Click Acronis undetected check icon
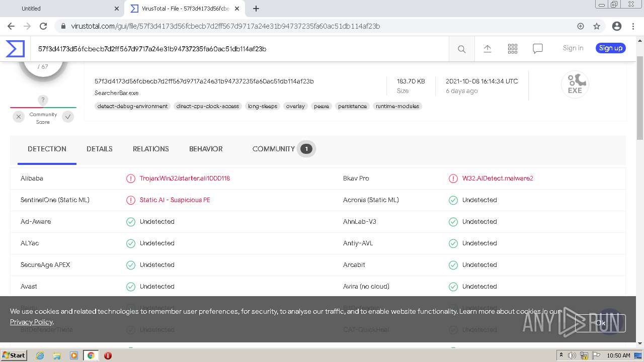The height and width of the screenshot is (362, 644). click(x=453, y=200)
